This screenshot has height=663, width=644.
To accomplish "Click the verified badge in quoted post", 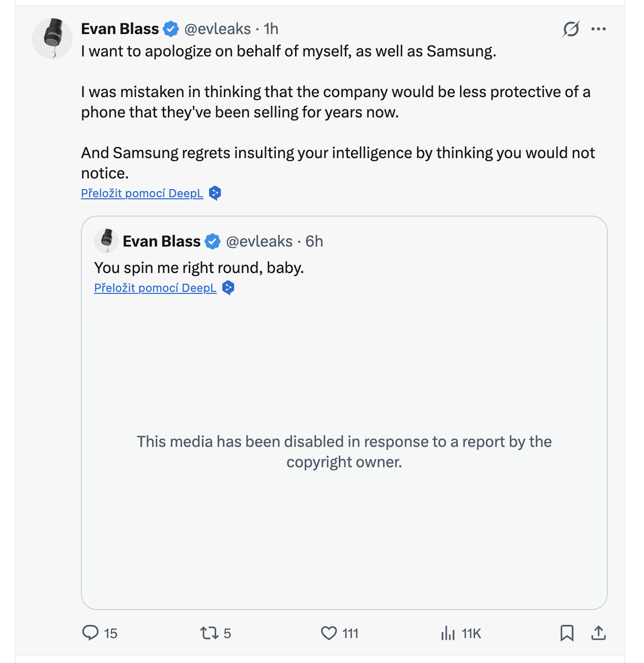I will [x=213, y=242].
